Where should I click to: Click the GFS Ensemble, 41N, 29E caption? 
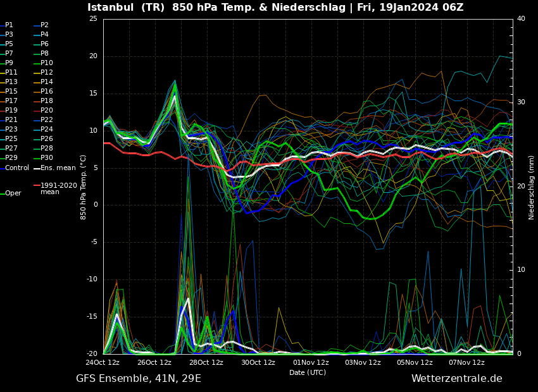coord(139,379)
